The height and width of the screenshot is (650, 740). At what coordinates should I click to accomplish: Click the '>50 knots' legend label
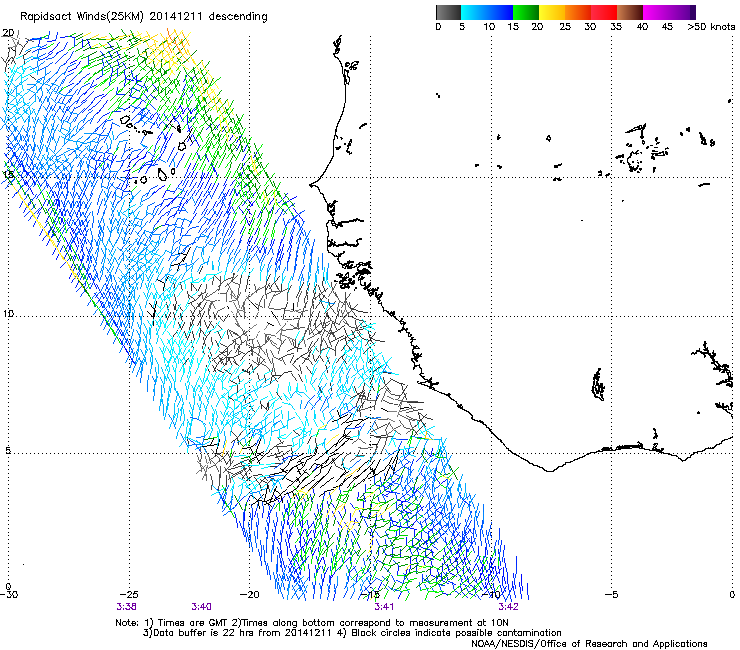pyautogui.click(x=711, y=27)
